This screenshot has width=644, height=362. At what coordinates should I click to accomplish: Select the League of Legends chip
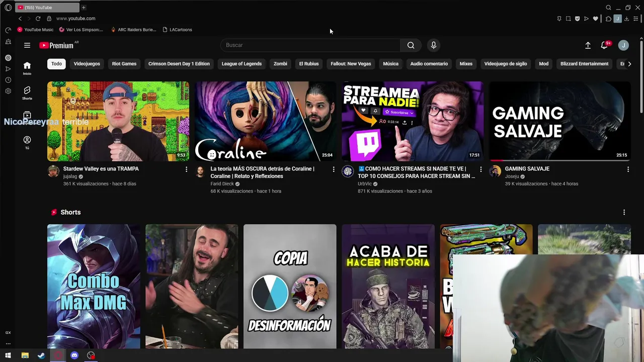242,64
